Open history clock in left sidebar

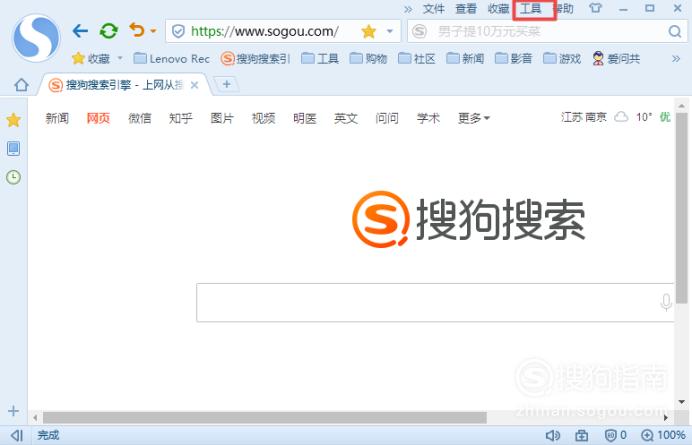pos(14,177)
